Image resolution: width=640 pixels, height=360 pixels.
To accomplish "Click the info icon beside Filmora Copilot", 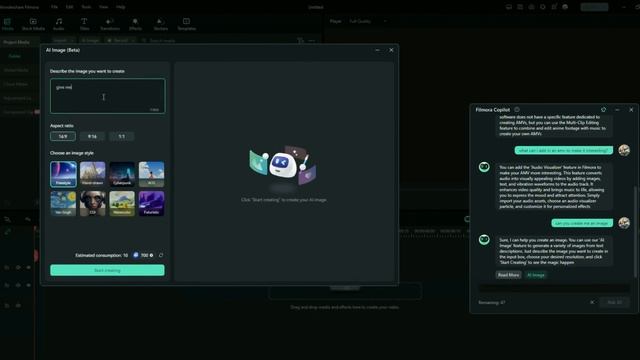I will (517, 109).
